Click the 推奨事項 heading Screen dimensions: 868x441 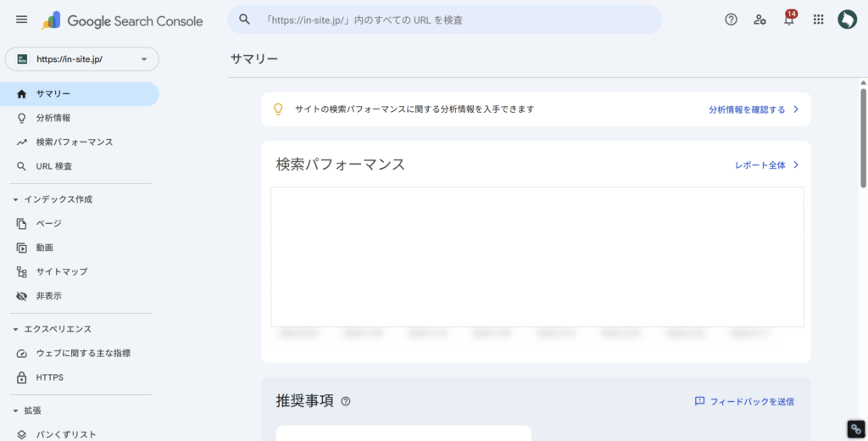pos(304,401)
